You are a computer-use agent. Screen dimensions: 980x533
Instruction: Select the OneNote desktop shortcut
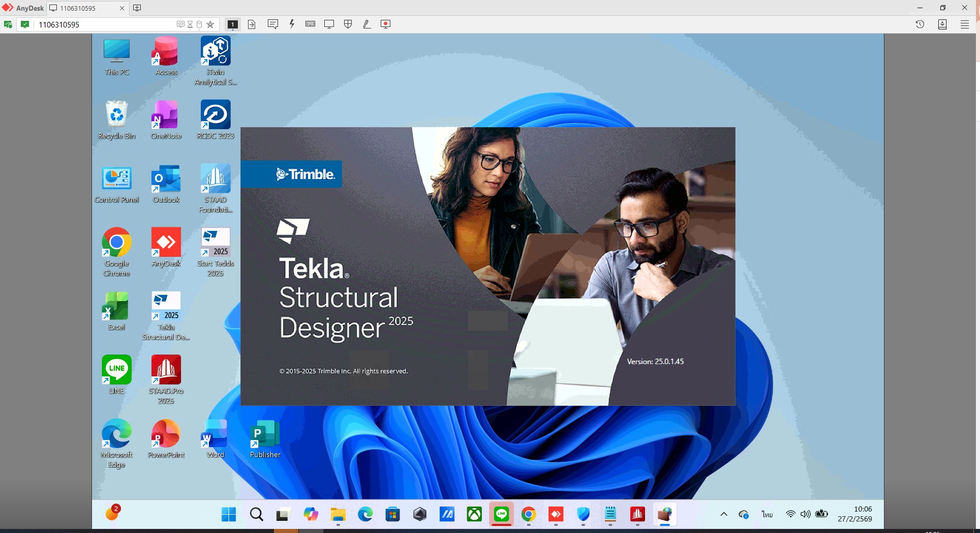coord(166,120)
